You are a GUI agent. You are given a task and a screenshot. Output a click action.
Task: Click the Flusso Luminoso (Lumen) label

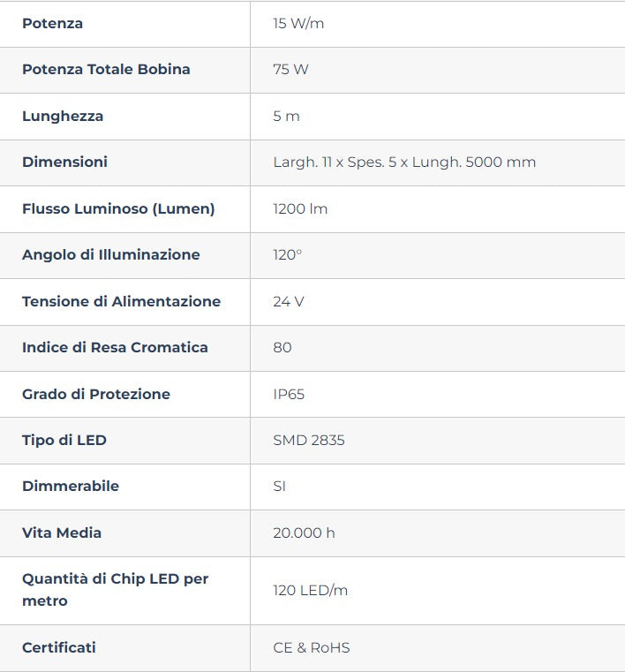point(118,209)
